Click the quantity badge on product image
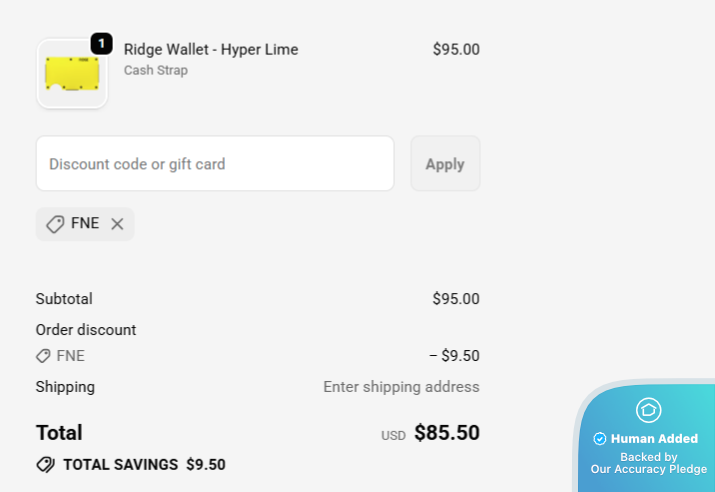This screenshot has height=492, width=715. (x=101, y=44)
